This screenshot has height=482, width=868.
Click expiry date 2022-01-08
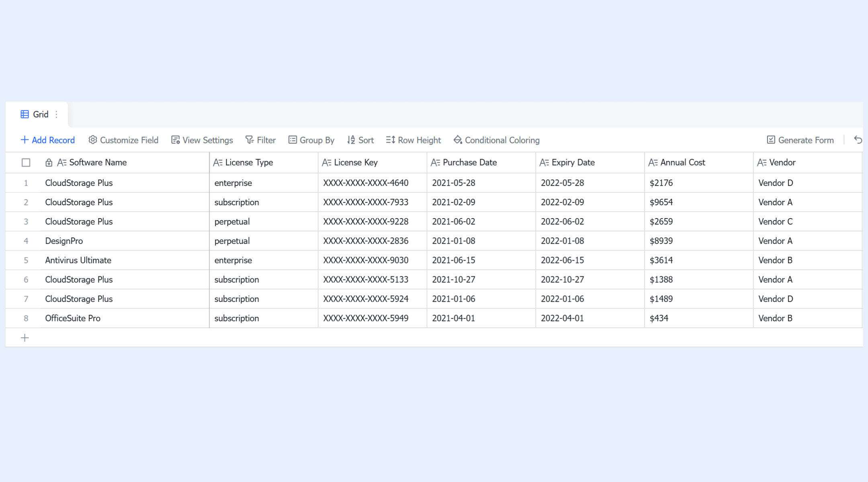(590, 241)
